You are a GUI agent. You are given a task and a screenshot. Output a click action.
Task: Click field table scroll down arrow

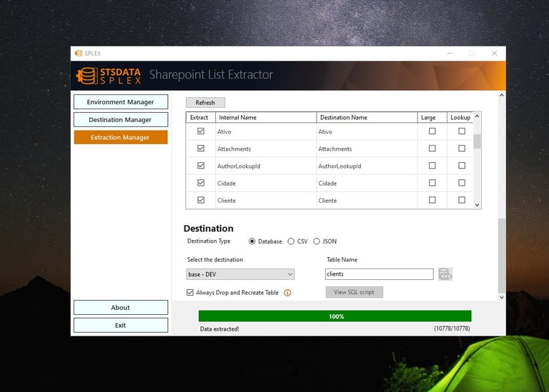[x=477, y=205]
